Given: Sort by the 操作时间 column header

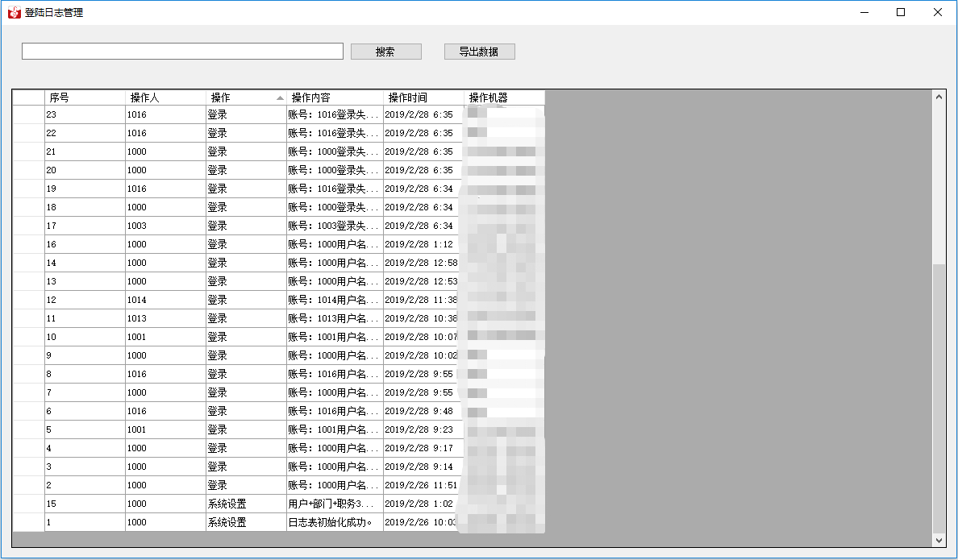Looking at the screenshot, I should [x=423, y=97].
